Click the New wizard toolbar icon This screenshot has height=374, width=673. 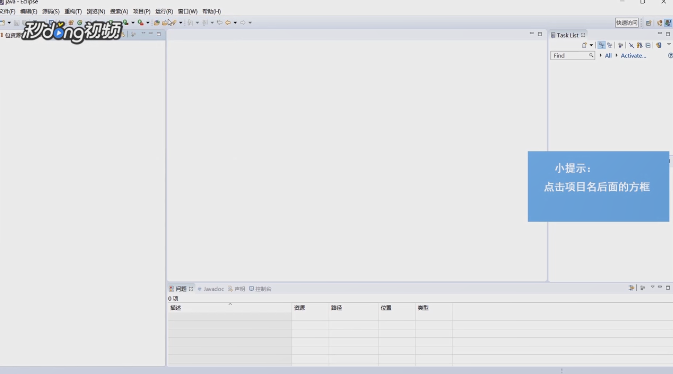point(3,23)
